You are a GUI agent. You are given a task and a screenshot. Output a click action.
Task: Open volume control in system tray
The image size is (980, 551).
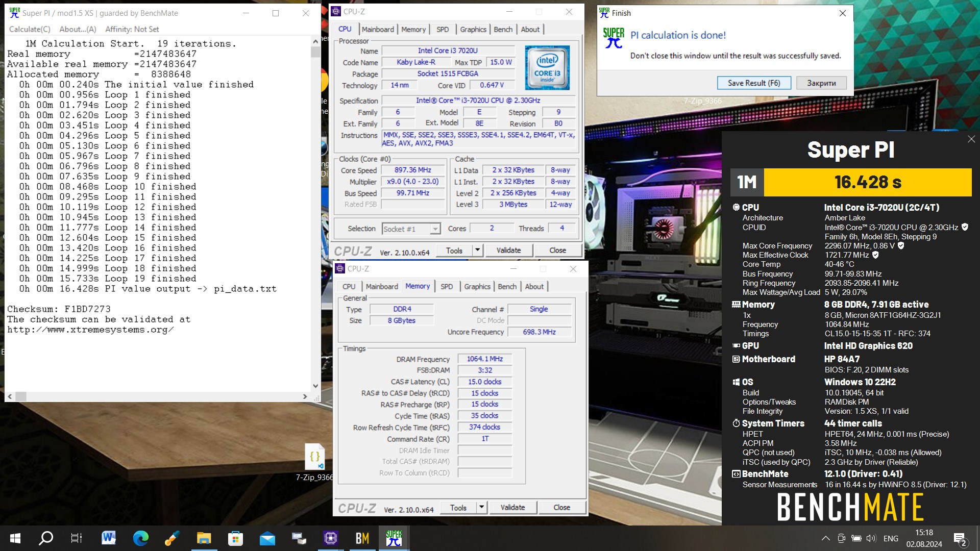tap(871, 538)
